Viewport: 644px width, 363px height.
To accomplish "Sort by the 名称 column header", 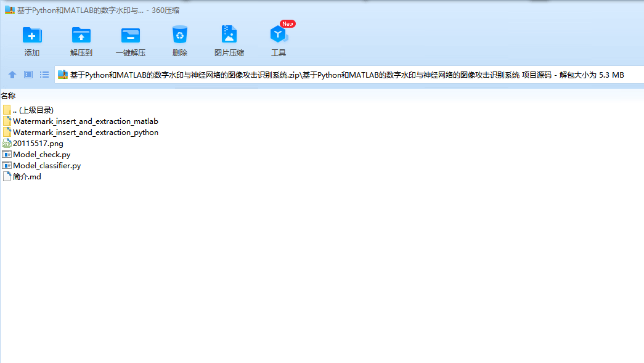I will tap(8, 96).
